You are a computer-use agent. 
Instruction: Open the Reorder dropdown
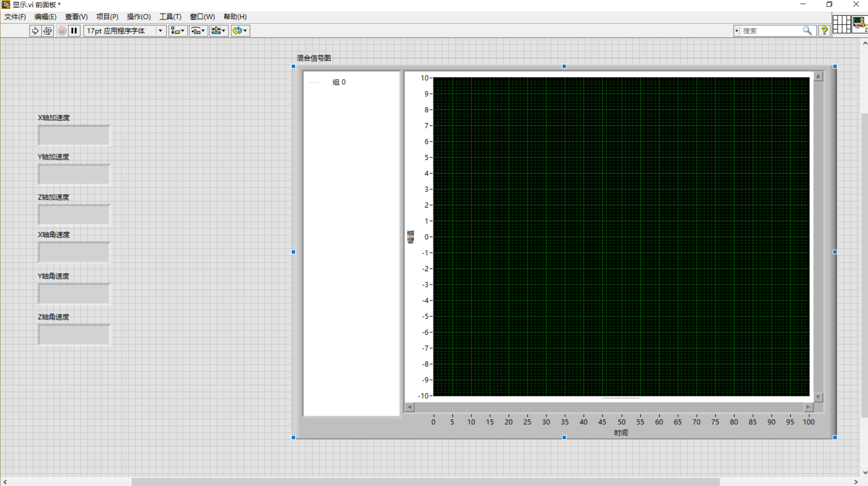240,31
